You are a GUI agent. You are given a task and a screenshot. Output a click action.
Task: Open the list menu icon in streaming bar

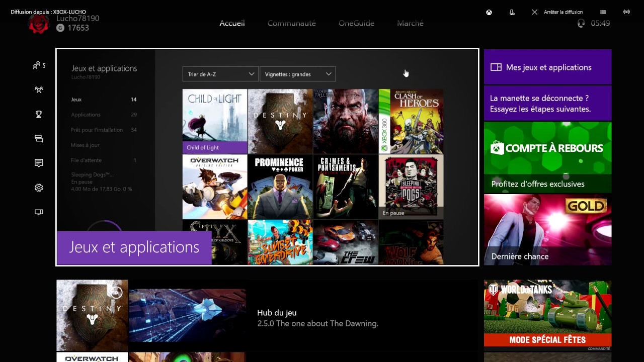[603, 12]
